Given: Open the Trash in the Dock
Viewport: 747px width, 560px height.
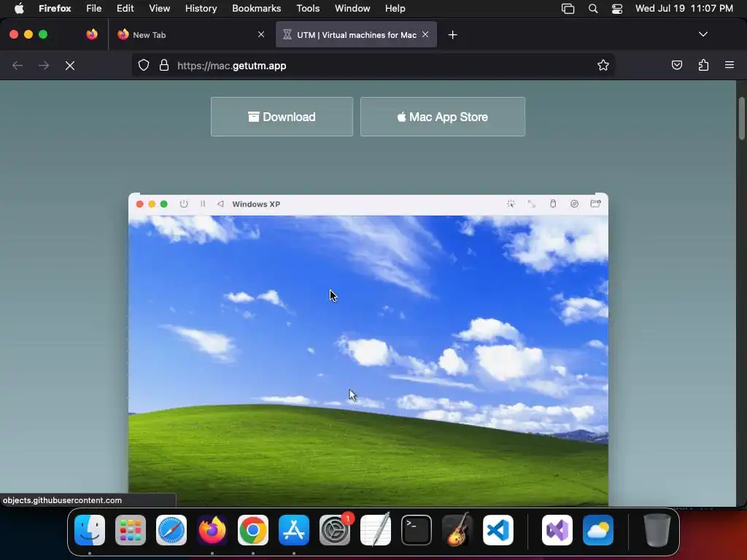Looking at the screenshot, I should (657, 530).
